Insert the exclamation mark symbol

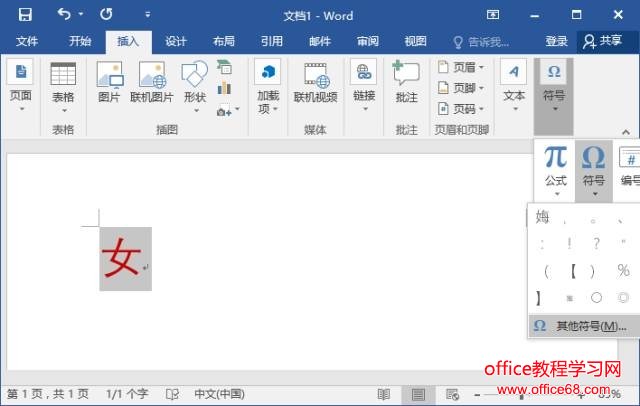coord(569,244)
